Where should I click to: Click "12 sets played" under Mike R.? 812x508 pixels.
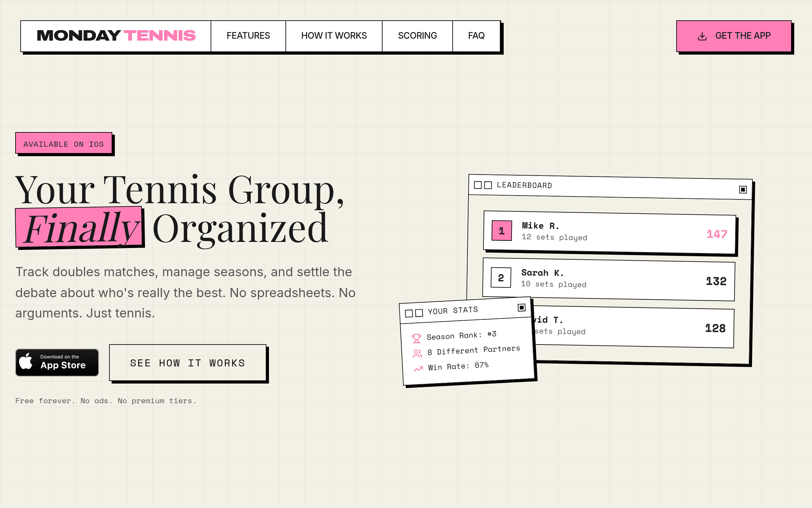tap(554, 237)
